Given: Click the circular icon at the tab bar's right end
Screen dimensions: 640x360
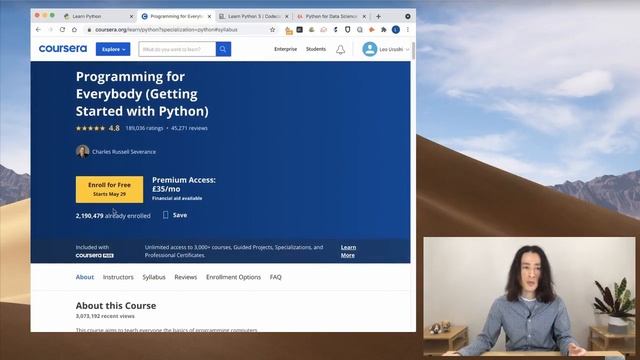Looking at the screenshot, I should tap(408, 16).
